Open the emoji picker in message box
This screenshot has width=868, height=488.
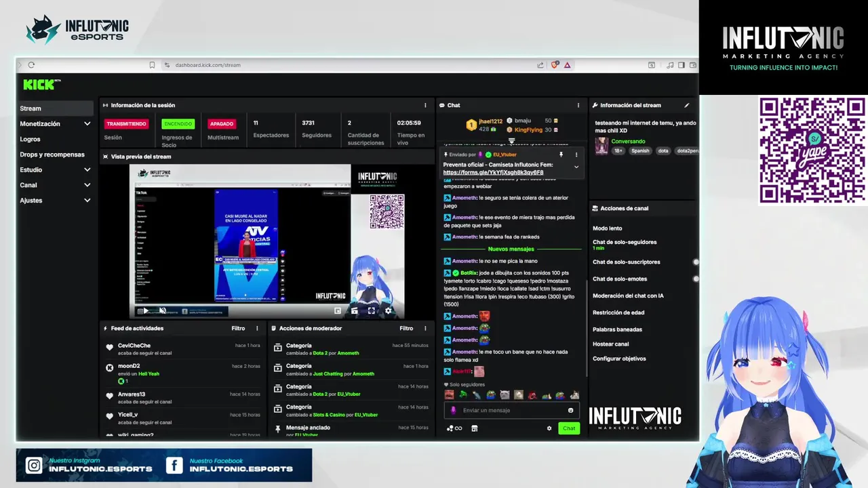[x=570, y=410]
